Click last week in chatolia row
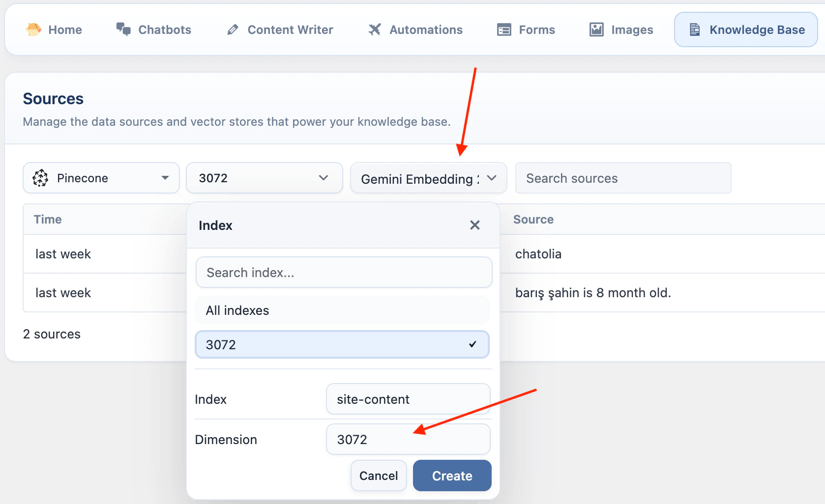Viewport: 825px width, 504px height. pyautogui.click(x=63, y=254)
